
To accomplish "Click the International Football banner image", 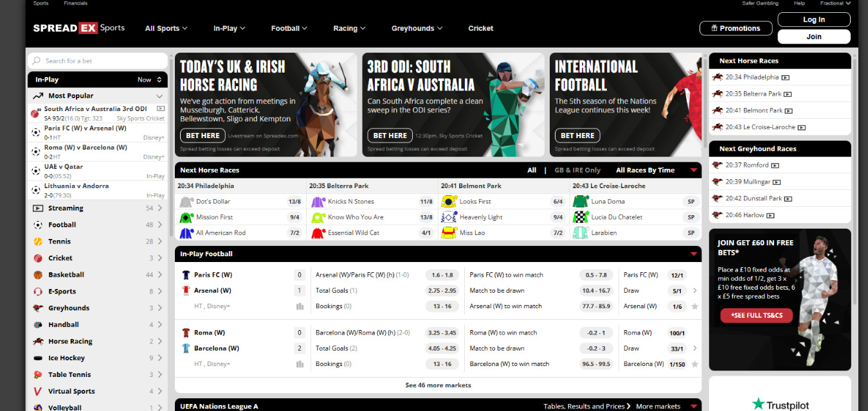I will pos(626,105).
